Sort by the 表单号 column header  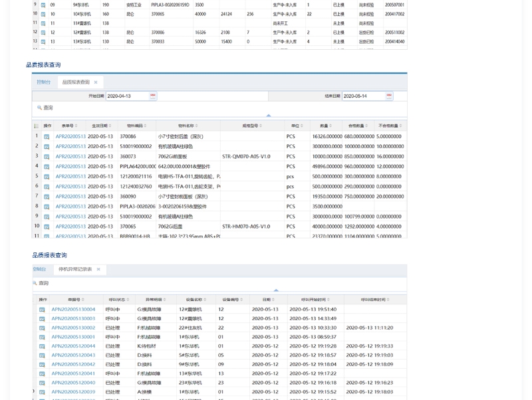(x=69, y=126)
